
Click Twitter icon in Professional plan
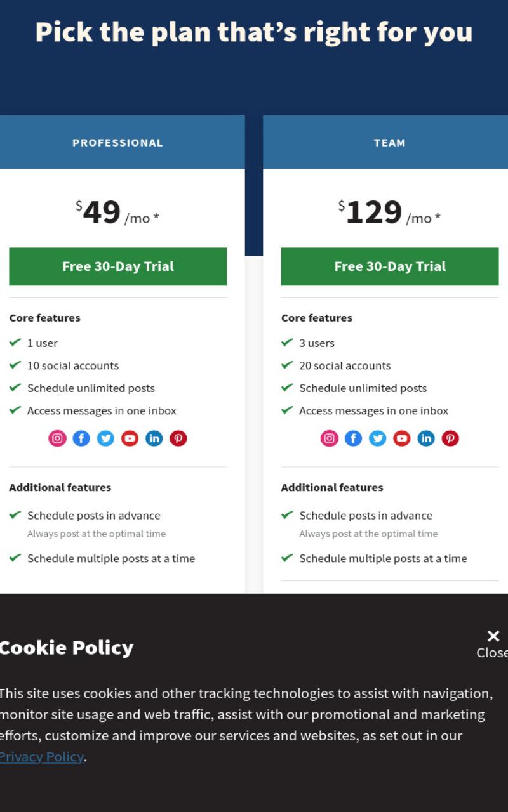click(x=105, y=438)
